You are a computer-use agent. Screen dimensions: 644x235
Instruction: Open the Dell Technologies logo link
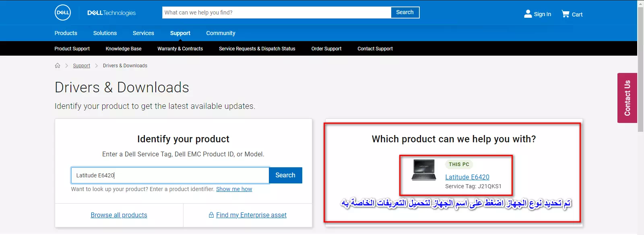coord(111,13)
